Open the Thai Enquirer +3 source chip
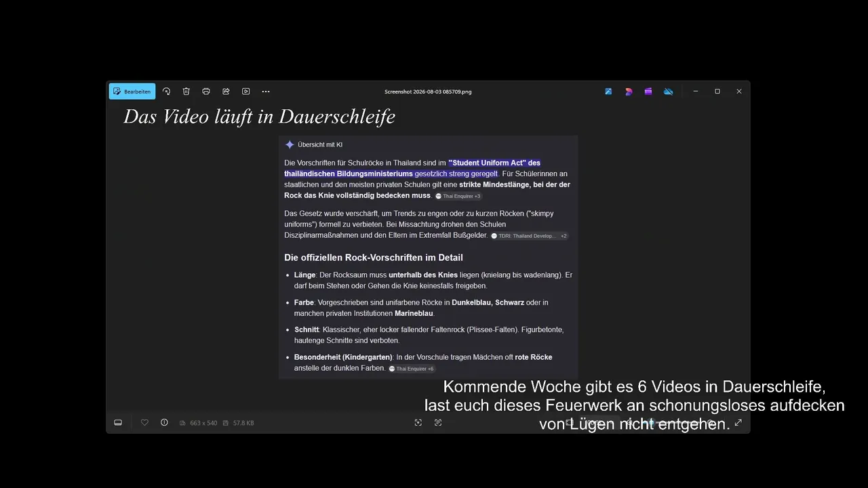868x488 pixels. pyautogui.click(x=458, y=196)
